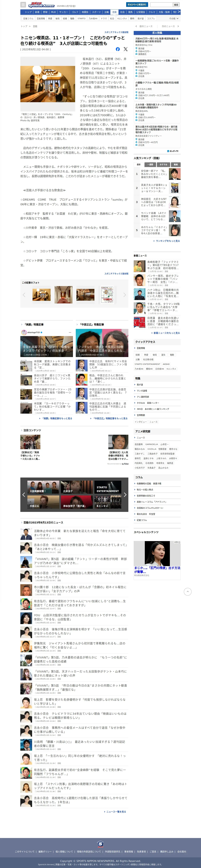Click the AKB48 tag chip
The width and height of the screenshot is (201, 868).
coord(166,364)
